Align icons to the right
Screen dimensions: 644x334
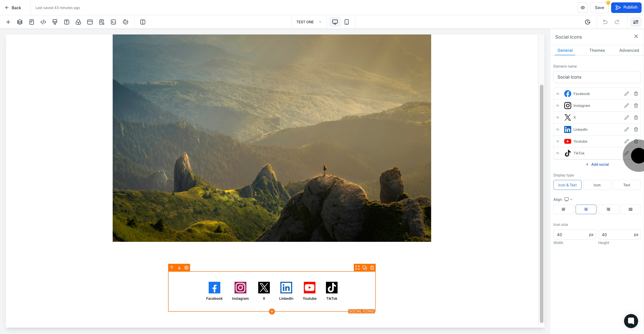608,209
